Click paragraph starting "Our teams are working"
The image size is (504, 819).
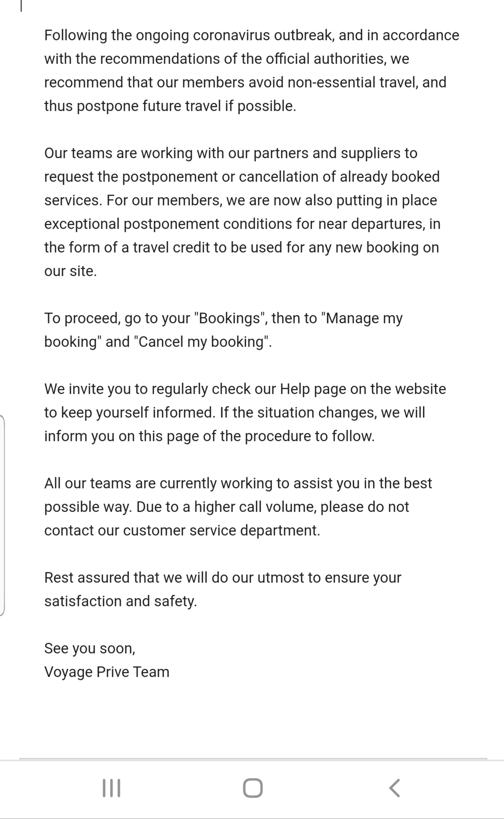coord(242,212)
